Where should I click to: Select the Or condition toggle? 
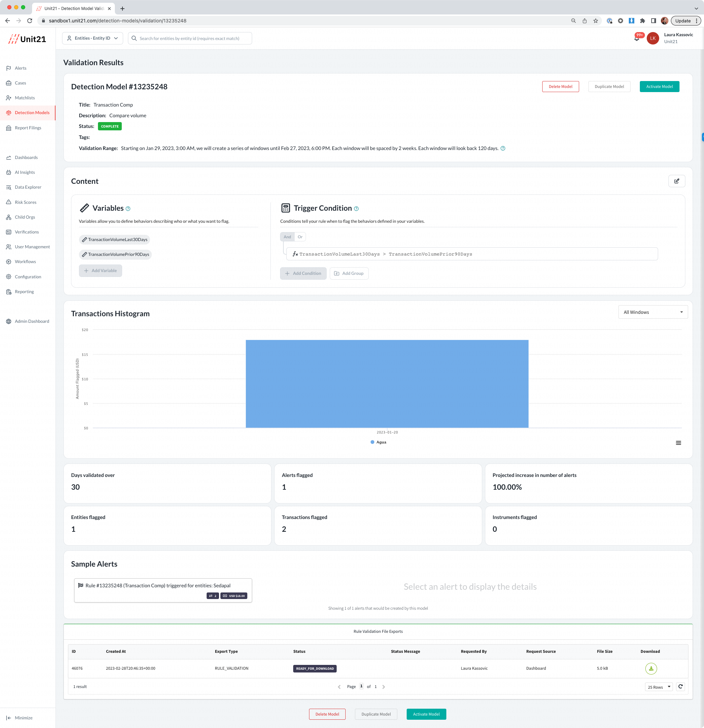[300, 237]
